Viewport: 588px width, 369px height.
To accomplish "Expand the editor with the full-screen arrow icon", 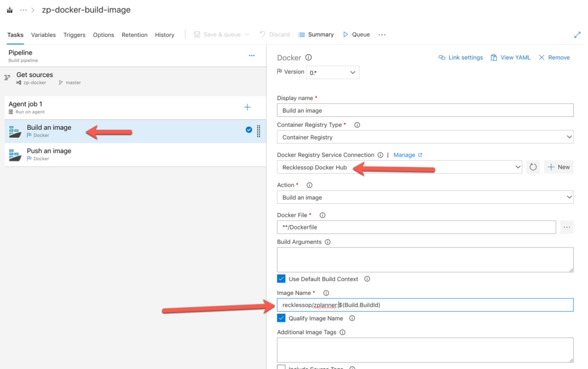I will pos(577,34).
